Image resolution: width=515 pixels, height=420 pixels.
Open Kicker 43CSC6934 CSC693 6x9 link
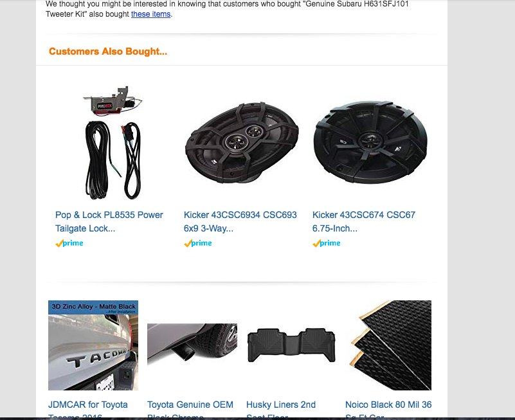[x=240, y=221]
